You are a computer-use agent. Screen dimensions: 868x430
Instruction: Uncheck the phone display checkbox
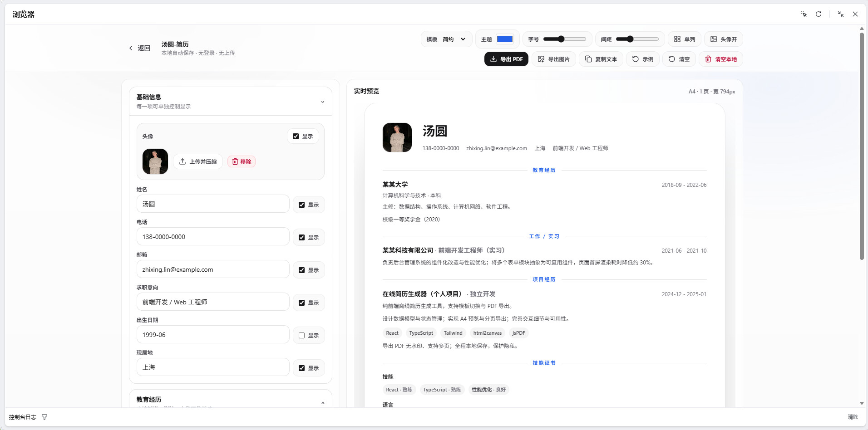click(x=301, y=238)
